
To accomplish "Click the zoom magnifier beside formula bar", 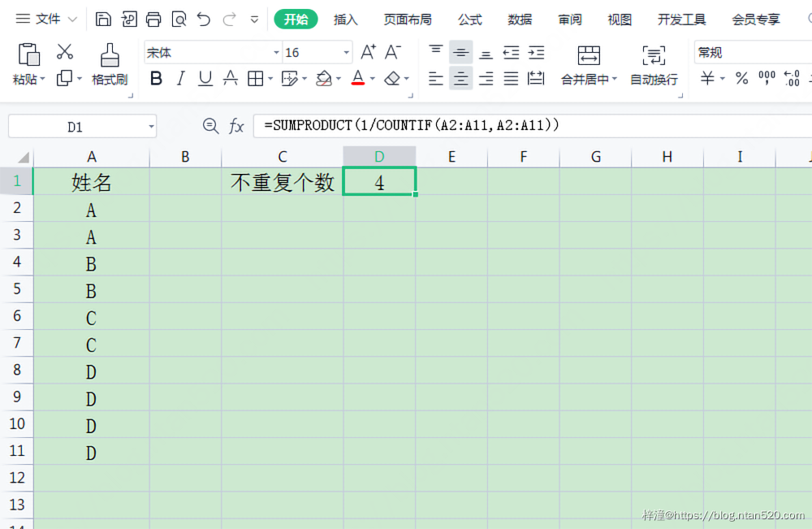I will (x=210, y=126).
